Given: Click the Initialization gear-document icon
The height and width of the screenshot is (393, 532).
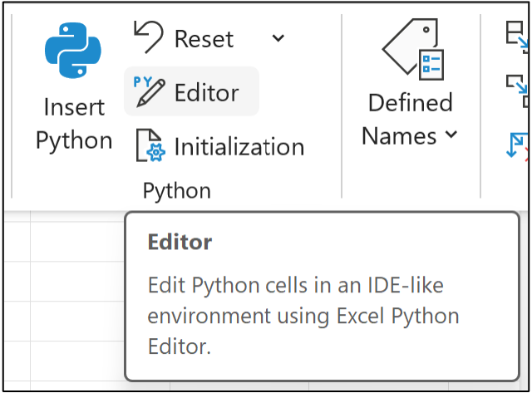Looking at the screenshot, I should pos(150,146).
